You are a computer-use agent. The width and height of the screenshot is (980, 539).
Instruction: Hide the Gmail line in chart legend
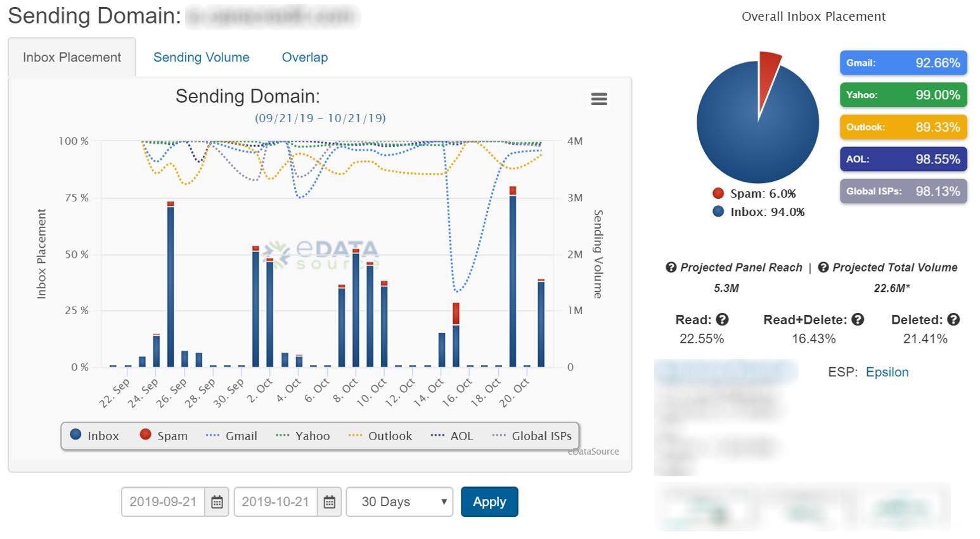(x=231, y=436)
